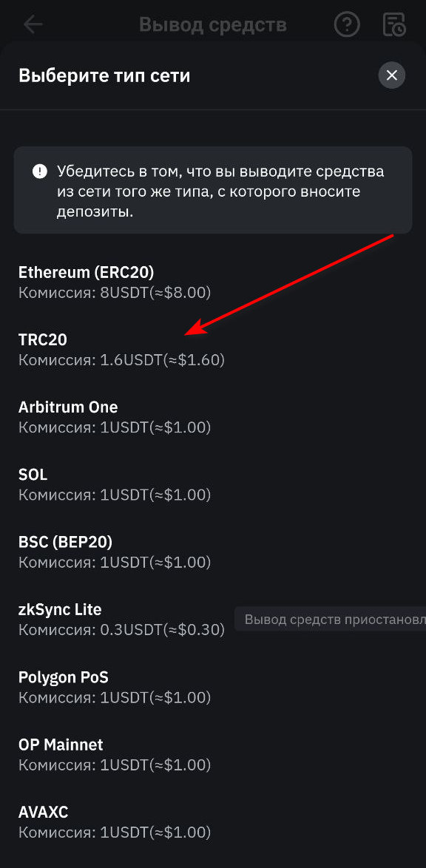426x868 pixels.
Task: Tap the TRC20 fee text showing 1.6USDT
Action: click(x=121, y=359)
